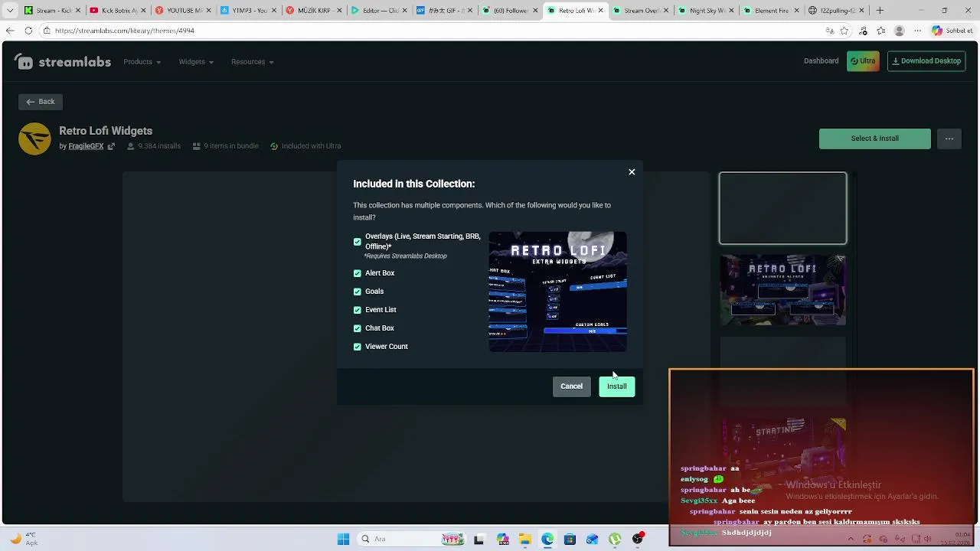This screenshot has height=551, width=980.
Task: Click the Ultra badge button
Action: (x=863, y=61)
